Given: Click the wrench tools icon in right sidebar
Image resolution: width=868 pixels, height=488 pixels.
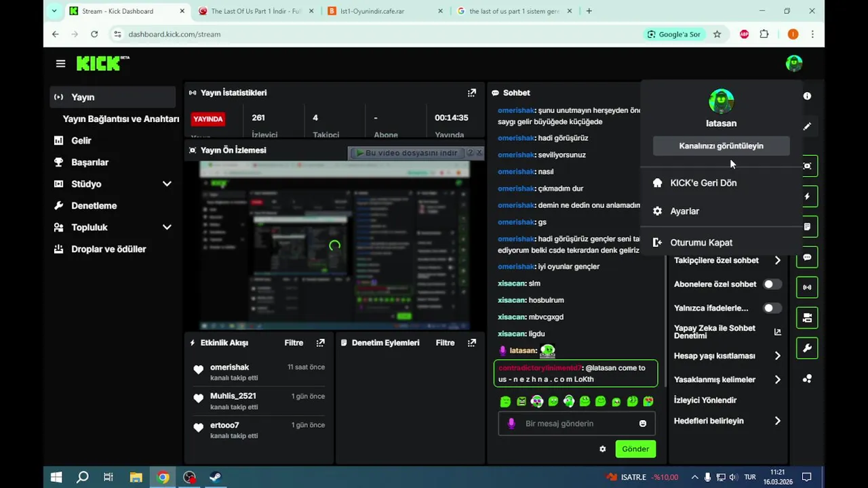Looking at the screenshot, I should tap(807, 348).
